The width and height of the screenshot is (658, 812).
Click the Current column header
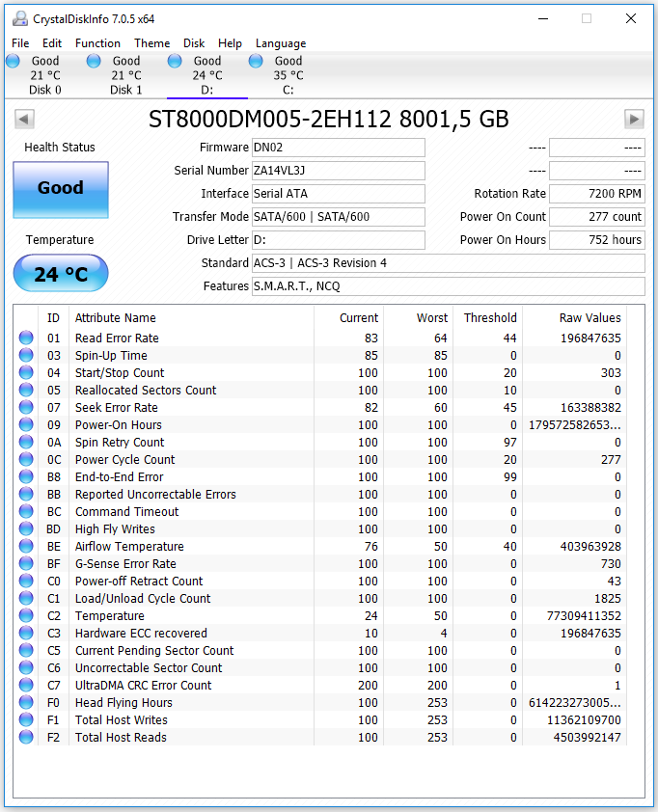coord(348,318)
